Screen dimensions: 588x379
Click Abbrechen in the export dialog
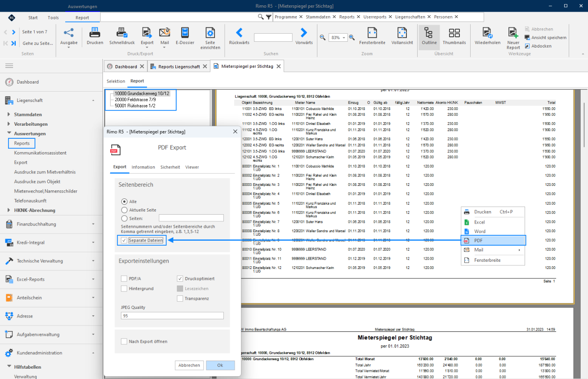[189, 365]
